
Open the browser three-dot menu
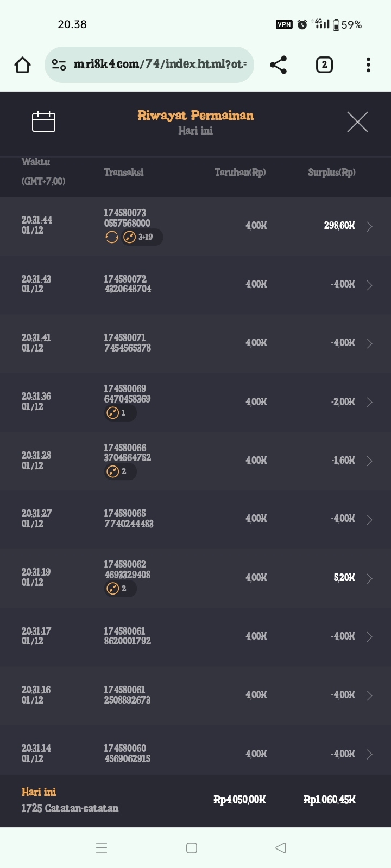coord(368,65)
